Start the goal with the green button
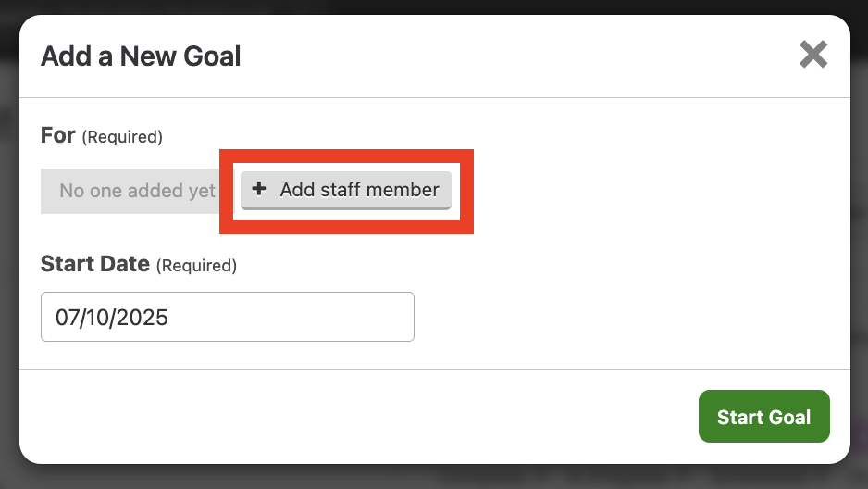Viewport: 868px width, 489px height. coord(764,417)
